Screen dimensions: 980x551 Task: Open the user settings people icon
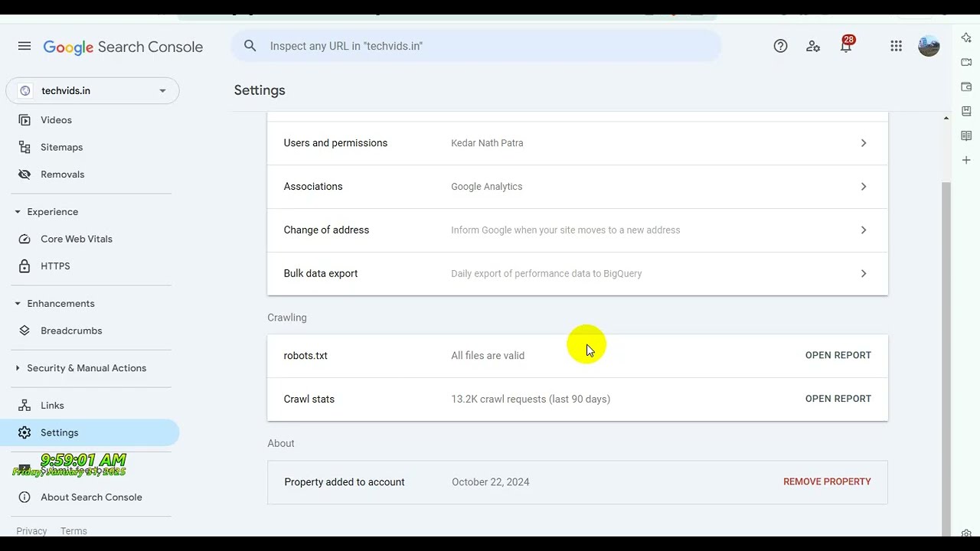pos(813,46)
